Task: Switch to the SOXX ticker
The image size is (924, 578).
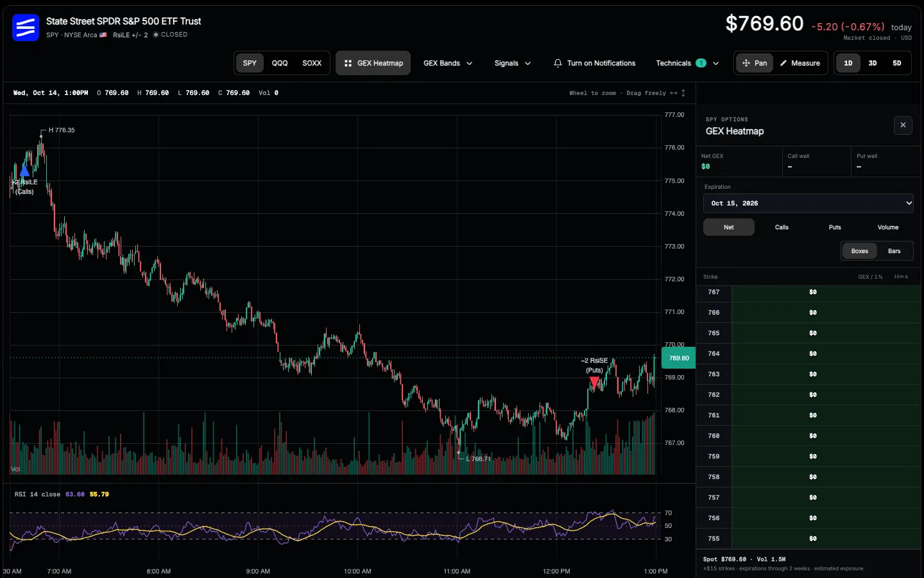Action: tap(312, 63)
